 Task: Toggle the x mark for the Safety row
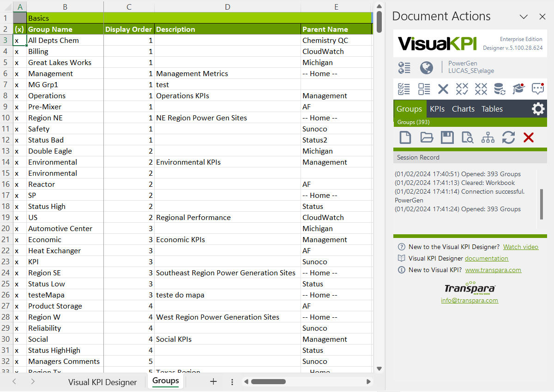(x=17, y=129)
